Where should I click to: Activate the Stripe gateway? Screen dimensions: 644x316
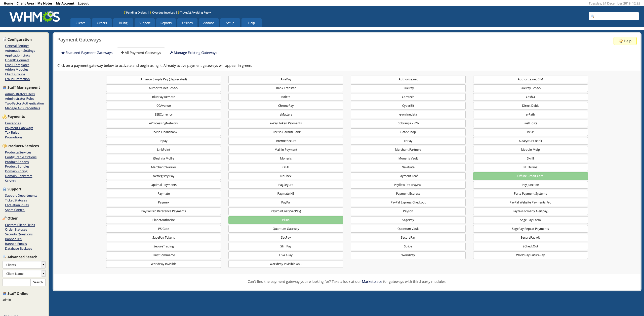(408, 246)
